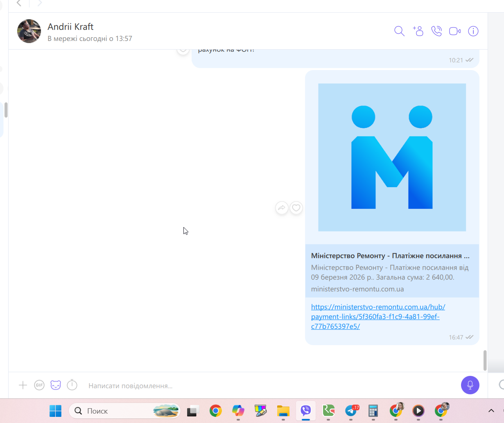
Task: Open File Explorer from the taskbar
Action: [283, 411]
